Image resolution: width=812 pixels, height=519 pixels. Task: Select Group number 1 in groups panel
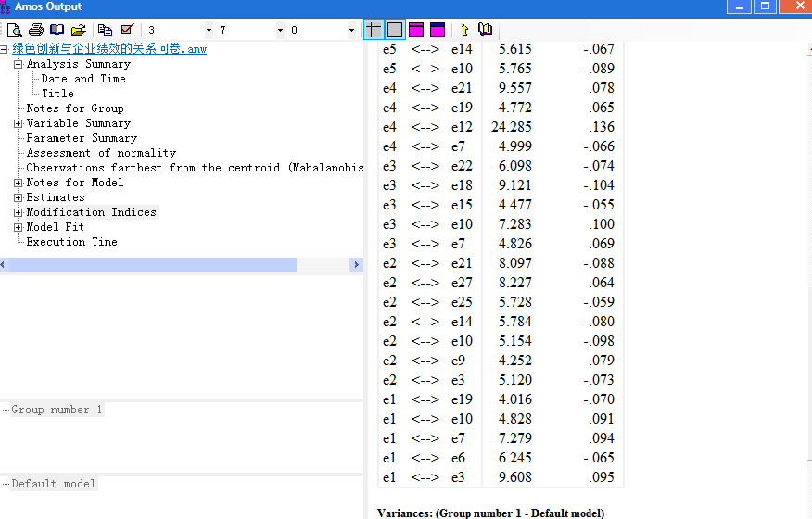(57, 410)
